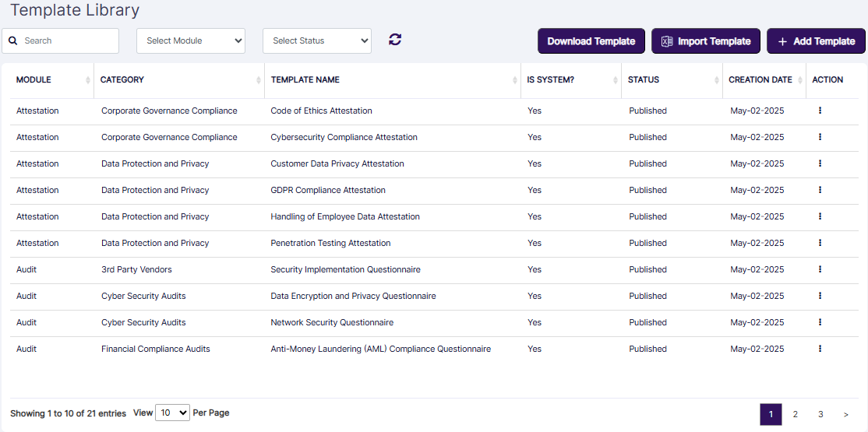This screenshot has height=432, width=868.
Task: Click the Download Template button
Action: (x=591, y=41)
